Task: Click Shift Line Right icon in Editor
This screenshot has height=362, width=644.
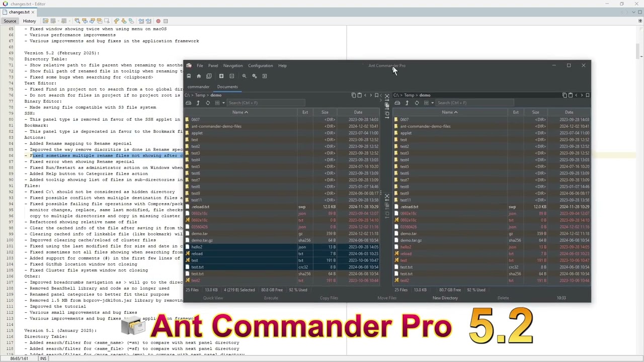Action: coord(148,21)
